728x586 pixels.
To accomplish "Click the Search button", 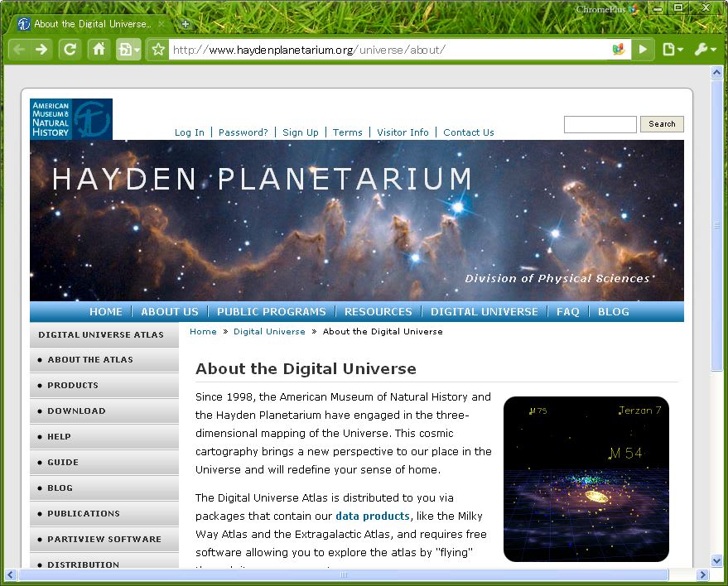I will click(x=662, y=124).
